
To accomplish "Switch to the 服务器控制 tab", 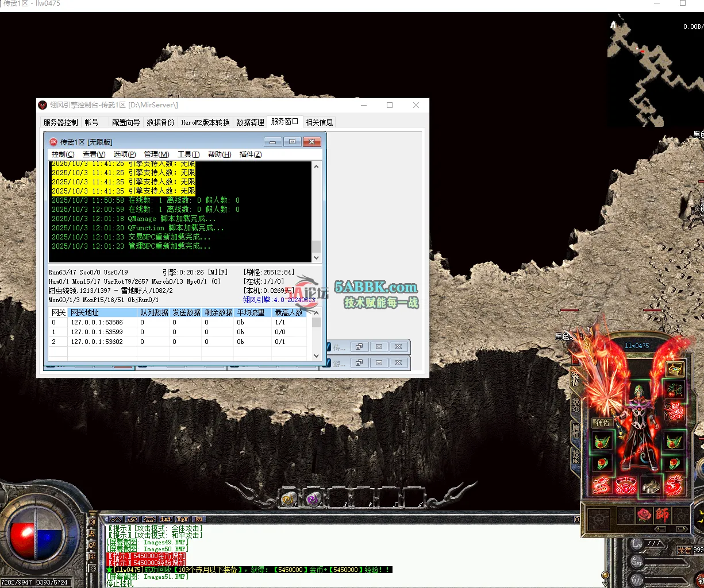I will click(x=60, y=122).
